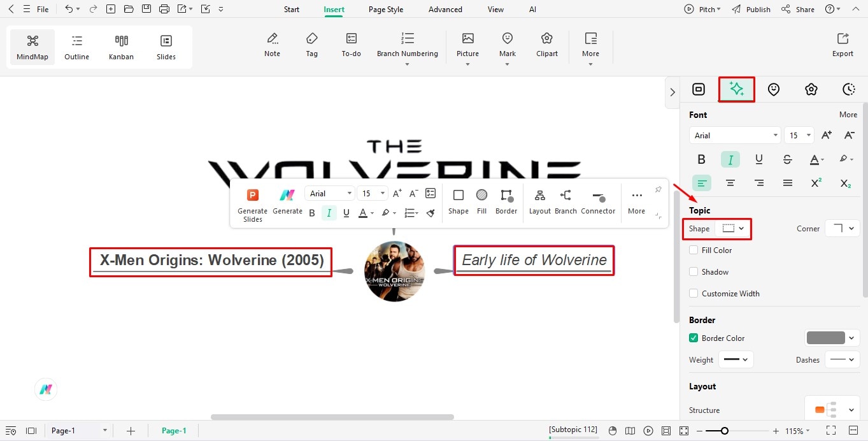
Task: Click the Pitch button
Action: pyautogui.click(x=702, y=10)
